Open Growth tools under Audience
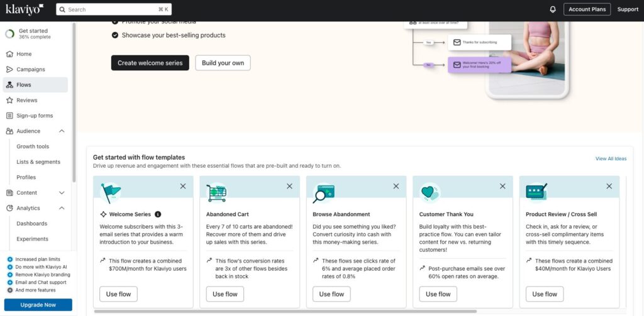 point(33,146)
